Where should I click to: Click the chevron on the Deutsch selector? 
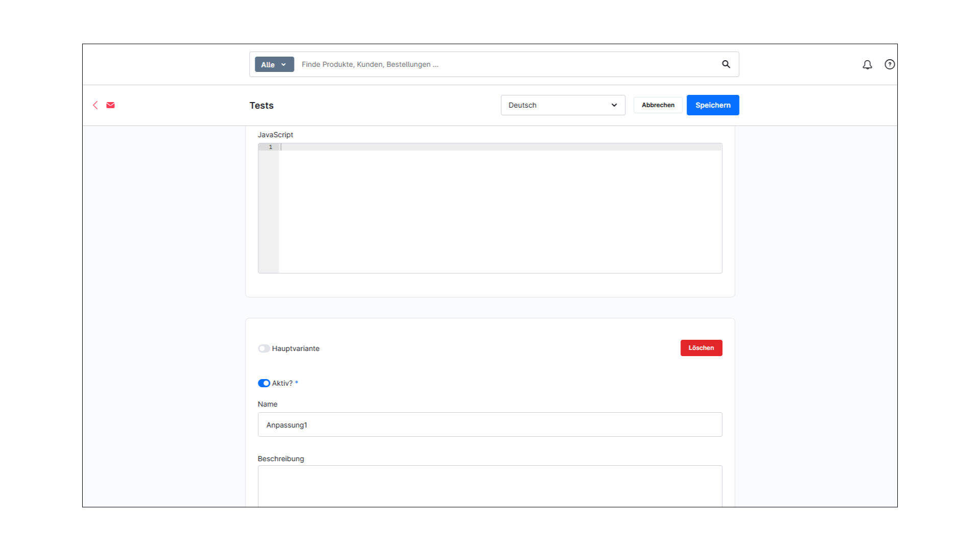613,105
